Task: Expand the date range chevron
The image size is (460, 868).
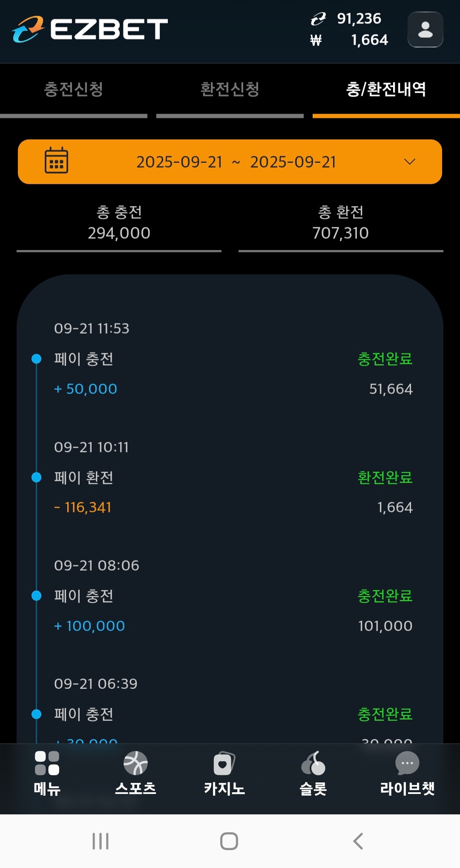Action: [x=409, y=162]
